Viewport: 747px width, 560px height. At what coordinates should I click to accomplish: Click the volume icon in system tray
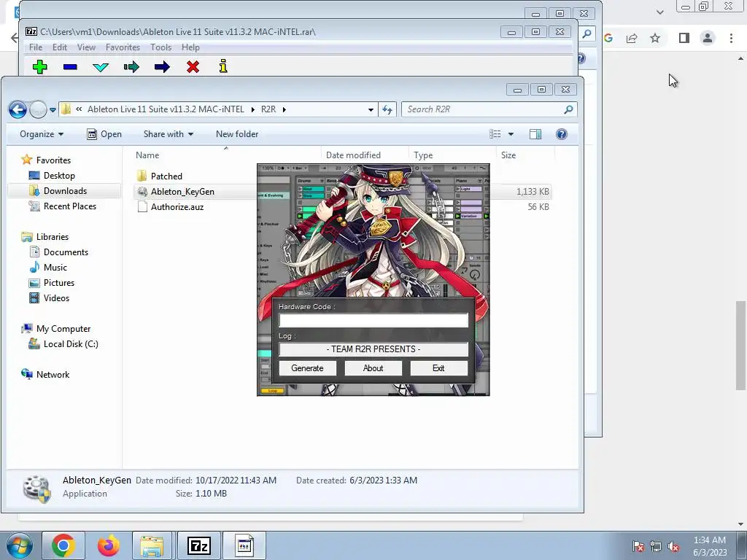[x=673, y=547]
